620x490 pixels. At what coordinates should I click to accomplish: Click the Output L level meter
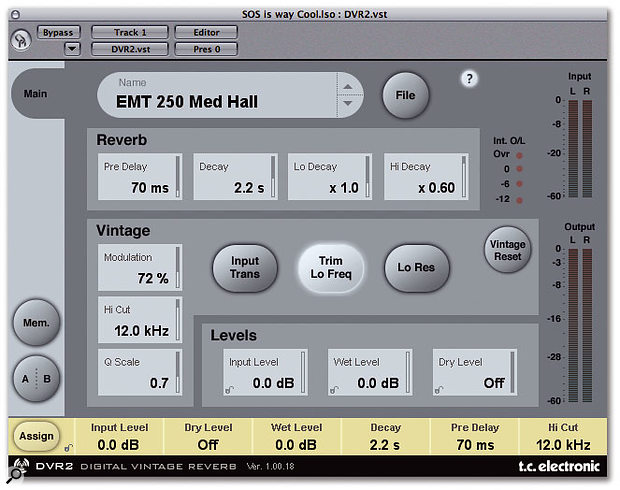tap(573, 325)
